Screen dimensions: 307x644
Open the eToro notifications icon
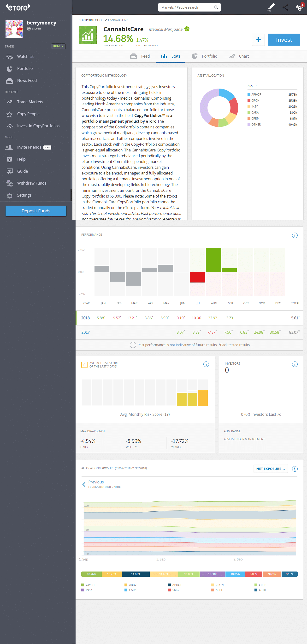click(300, 7)
